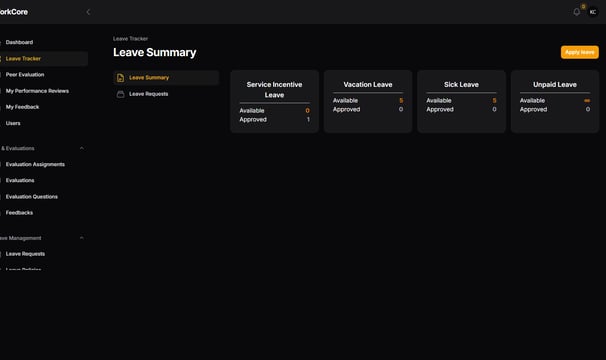Click the Available value in Vacation Leave

[x=401, y=101]
